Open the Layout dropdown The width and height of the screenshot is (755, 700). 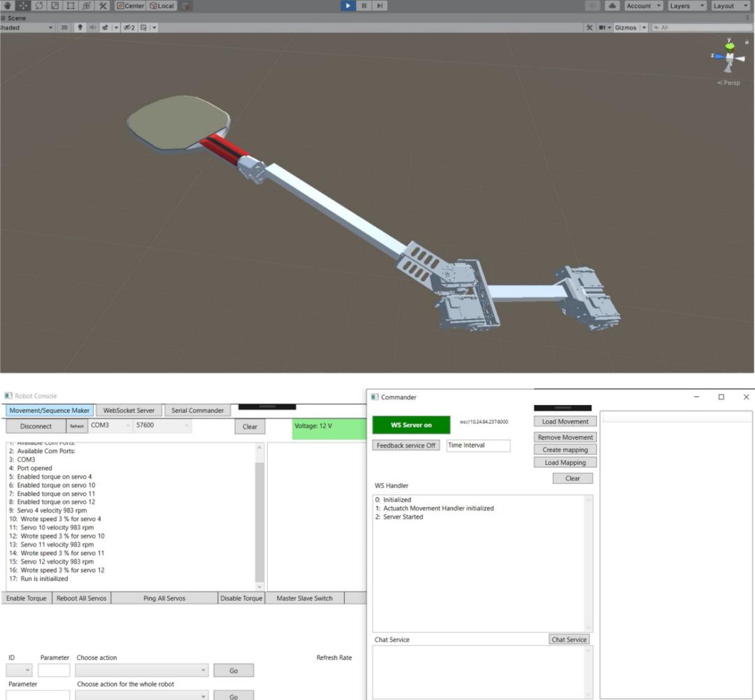point(728,6)
